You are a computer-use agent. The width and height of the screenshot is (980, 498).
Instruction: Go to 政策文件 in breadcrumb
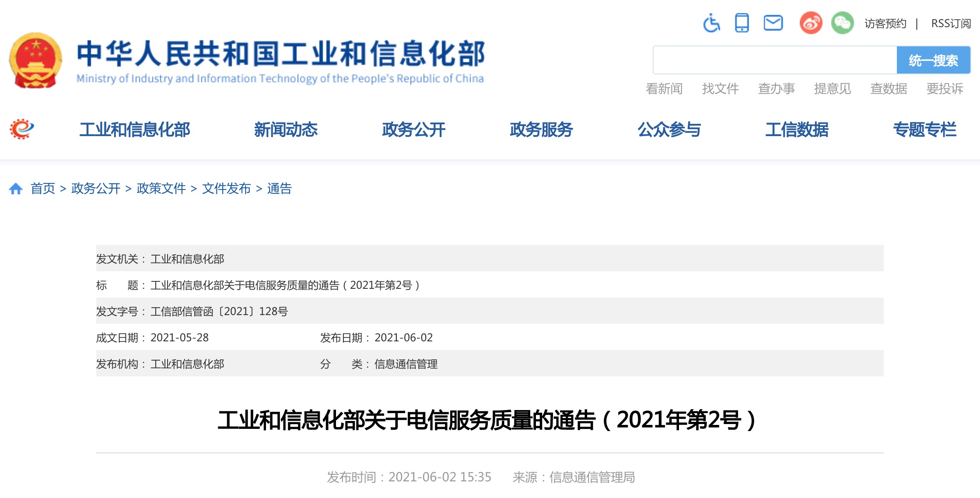pyautogui.click(x=161, y=189)
